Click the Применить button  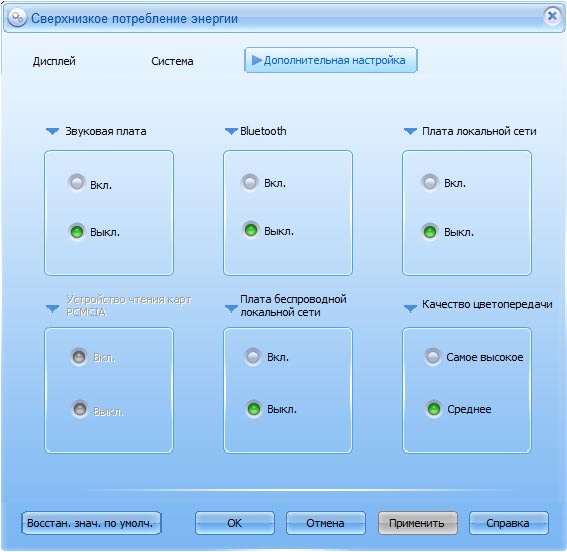point(418,523)
